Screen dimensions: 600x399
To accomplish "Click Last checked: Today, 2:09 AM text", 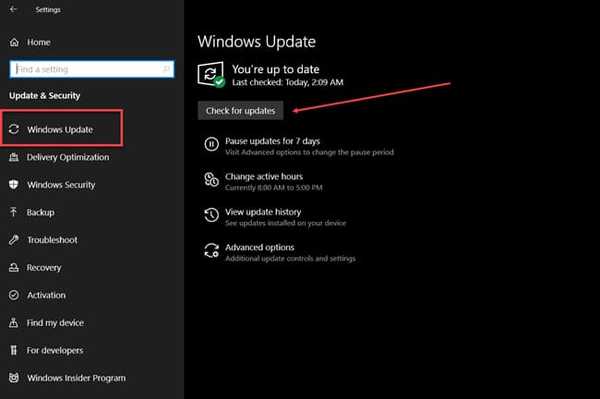I will coord(288,82).
